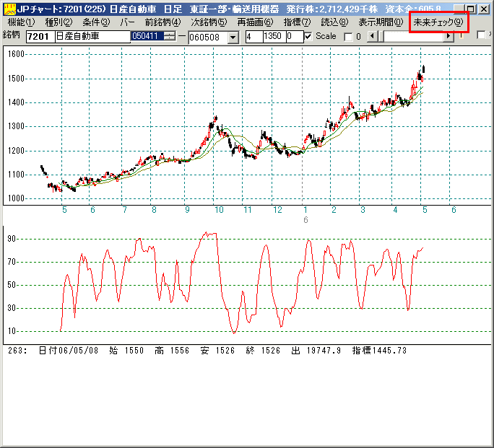The height and width of the screenshot is (448, 494).
Task: Click the parameter field showing 4
Action: 254,37
